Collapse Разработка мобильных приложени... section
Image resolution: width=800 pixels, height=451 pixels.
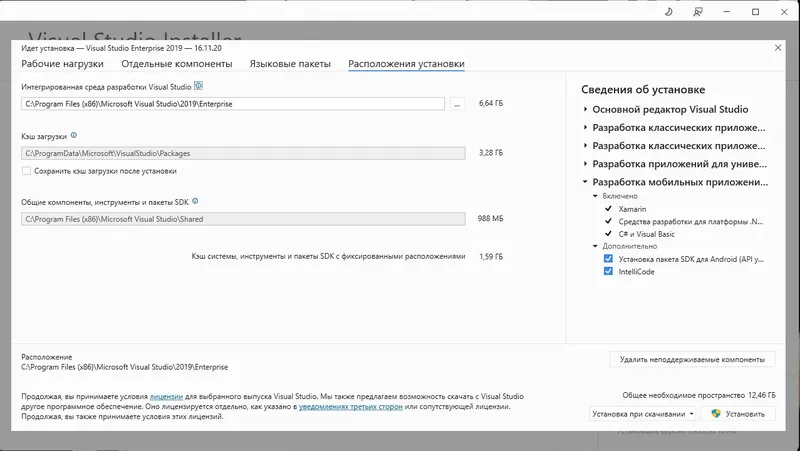[x=585, y=182]
